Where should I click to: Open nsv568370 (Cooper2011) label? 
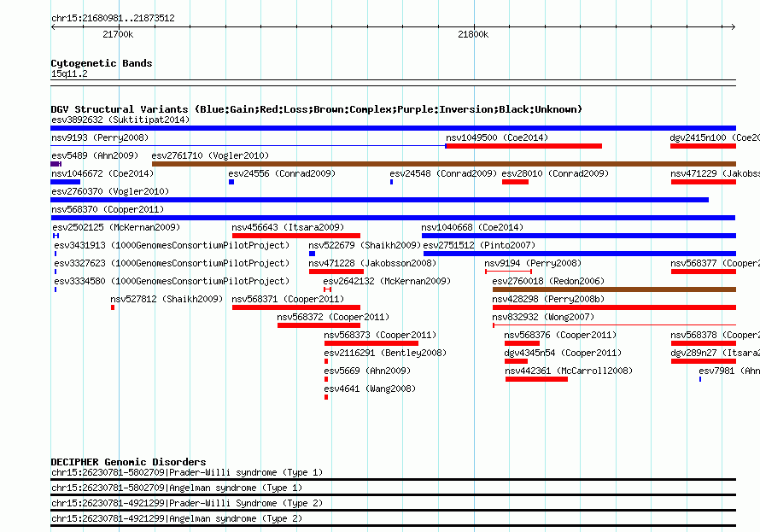pyautogui.click(x=108, y=209)
